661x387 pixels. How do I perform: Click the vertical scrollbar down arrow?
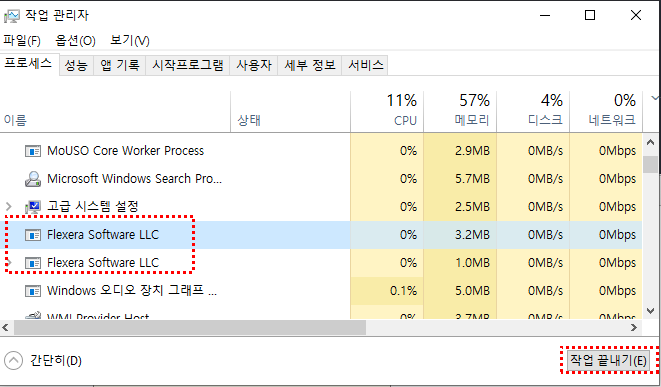(650, 312)
